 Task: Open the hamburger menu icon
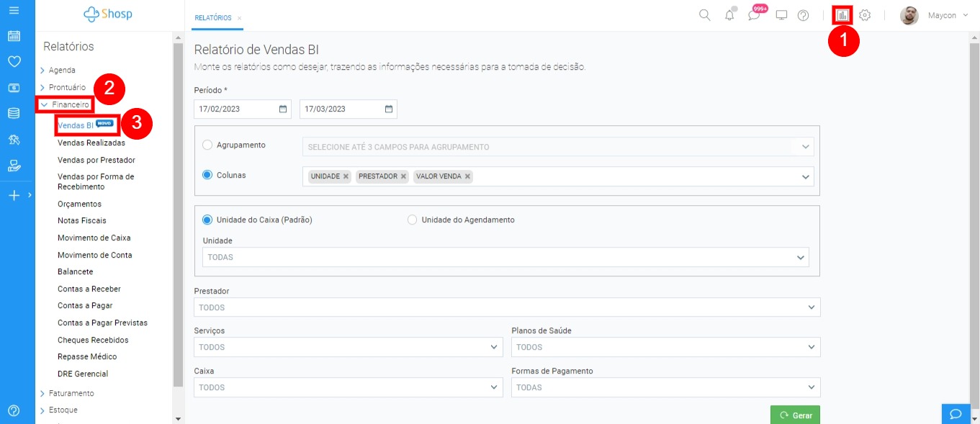[14, 12]
